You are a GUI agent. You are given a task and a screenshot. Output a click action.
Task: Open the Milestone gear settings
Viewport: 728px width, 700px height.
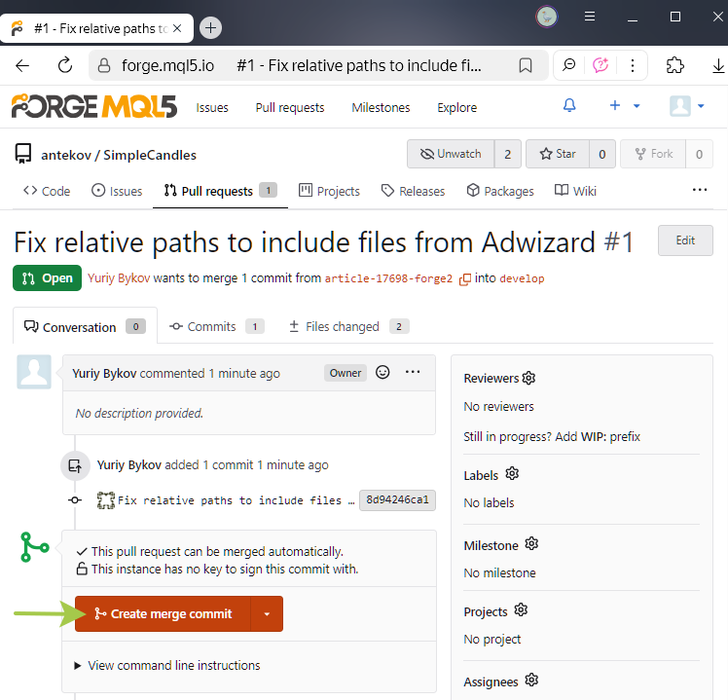[x=531, y=543]
